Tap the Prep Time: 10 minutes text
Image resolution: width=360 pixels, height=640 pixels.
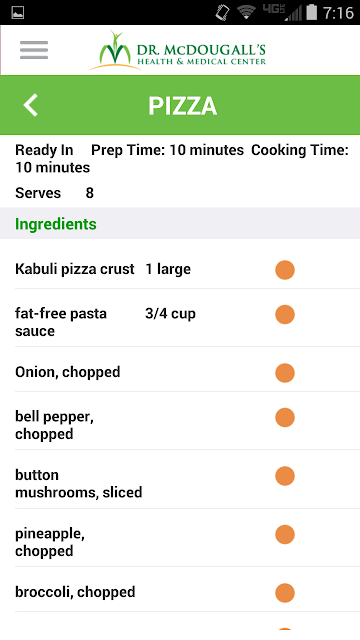point(167,150)
